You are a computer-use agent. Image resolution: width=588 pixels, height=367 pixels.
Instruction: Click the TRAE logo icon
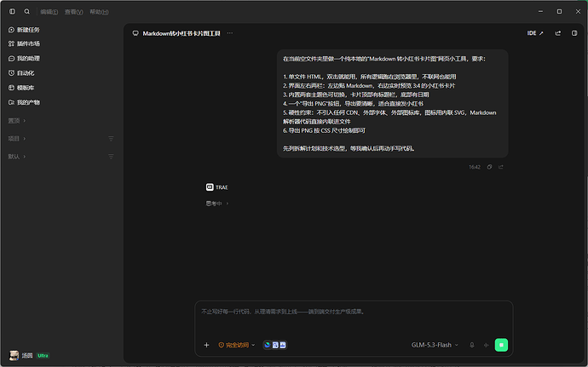[x=210, y=187]
